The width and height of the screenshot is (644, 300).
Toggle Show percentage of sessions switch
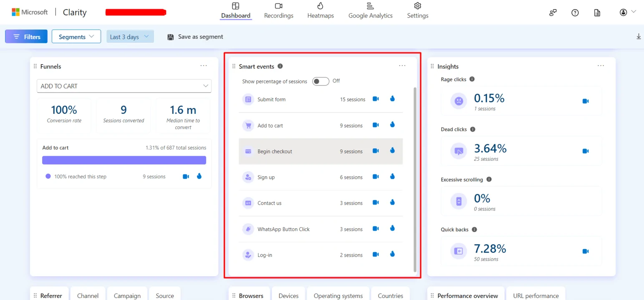pos(321,81)
